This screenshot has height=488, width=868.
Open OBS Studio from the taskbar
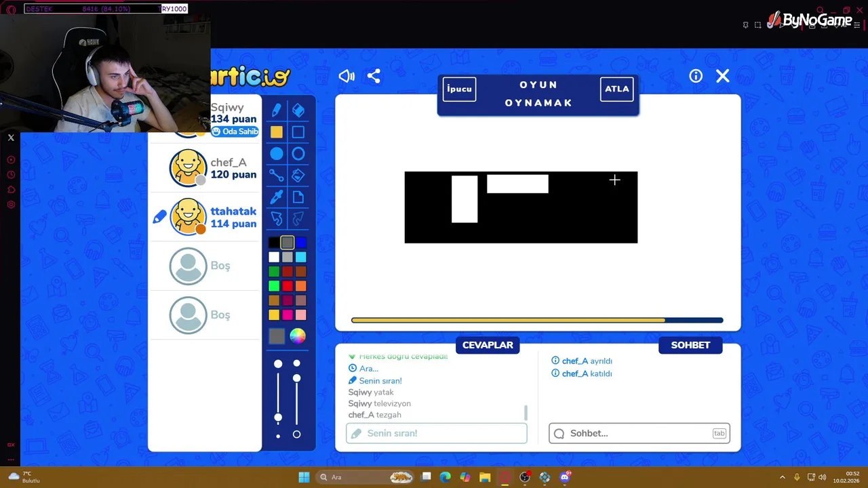pyautogui.click(x=525, y=477)
